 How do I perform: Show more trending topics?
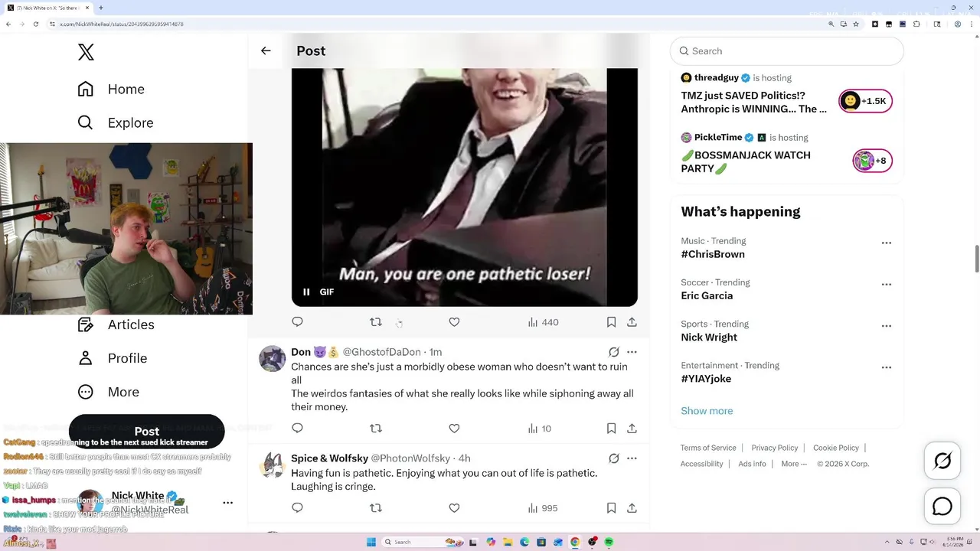point(707,411)
